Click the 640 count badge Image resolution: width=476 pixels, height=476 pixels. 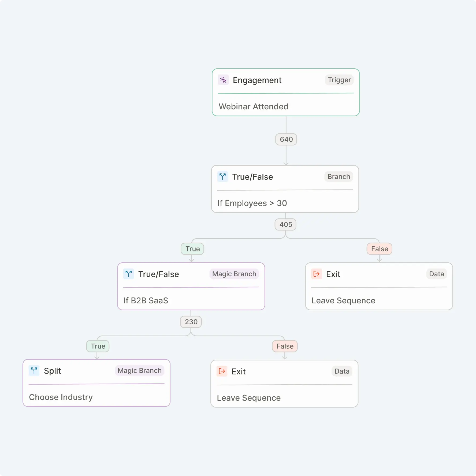[x=286, y=139]
